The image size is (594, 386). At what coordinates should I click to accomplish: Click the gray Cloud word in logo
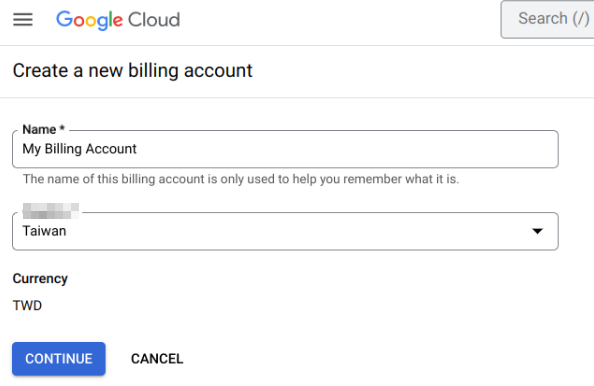click(154, 20)
